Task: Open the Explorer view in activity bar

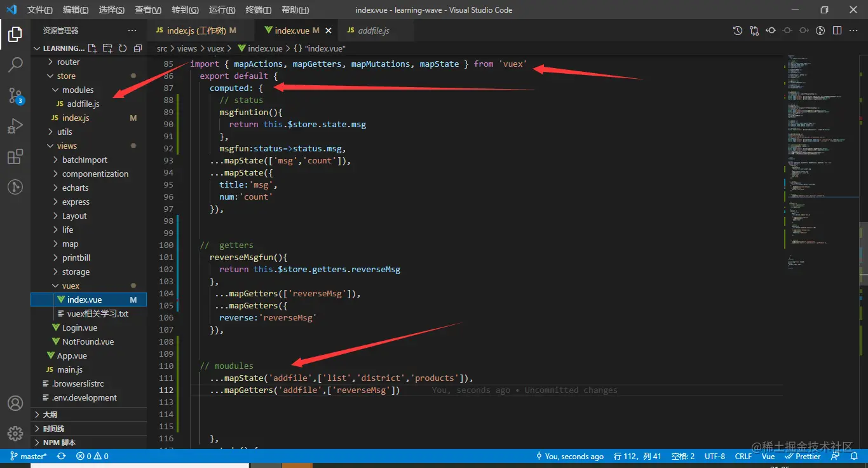Action: [x=15, y=34]
